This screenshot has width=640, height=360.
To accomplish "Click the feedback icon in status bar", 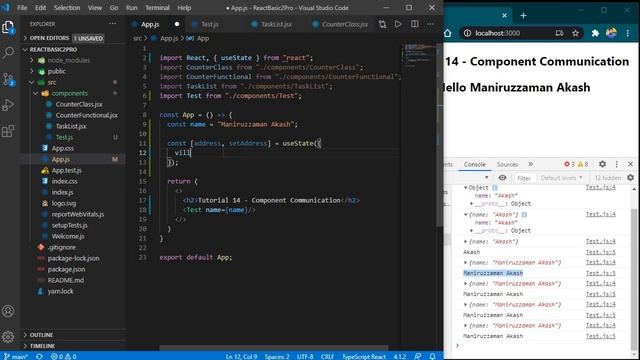I will coord(418,356).
